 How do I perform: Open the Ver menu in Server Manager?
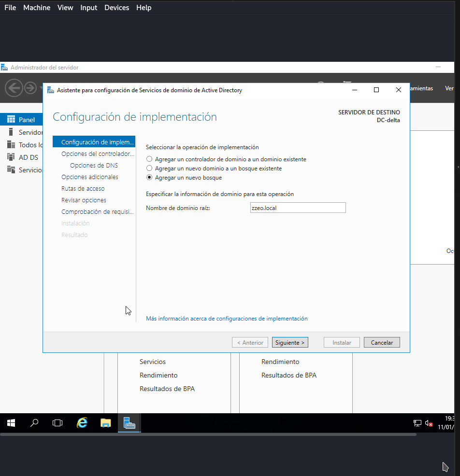pyautogui.click(x=449, y=88)
